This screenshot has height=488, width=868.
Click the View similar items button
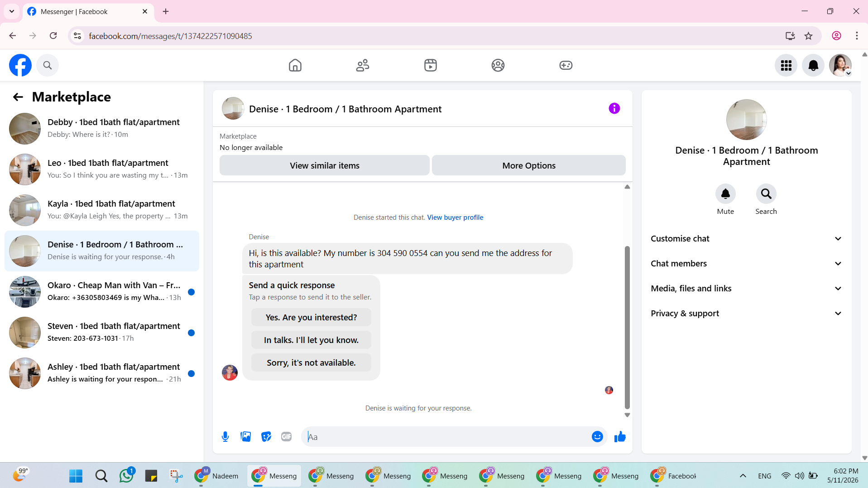[325, 165]
